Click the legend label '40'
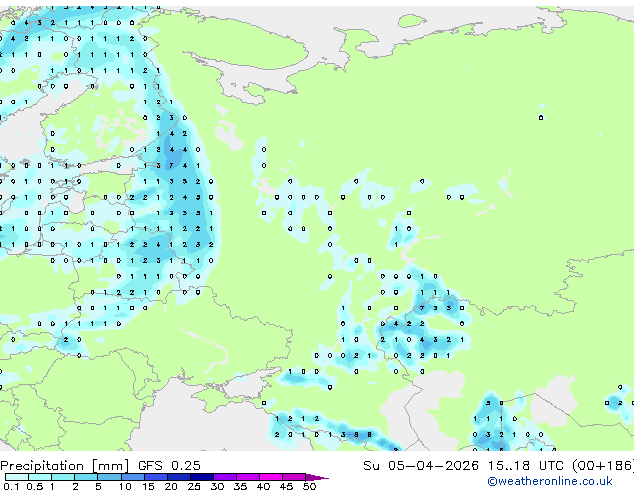This screenshot has width=634, height=490. click(x=263, y=486)
